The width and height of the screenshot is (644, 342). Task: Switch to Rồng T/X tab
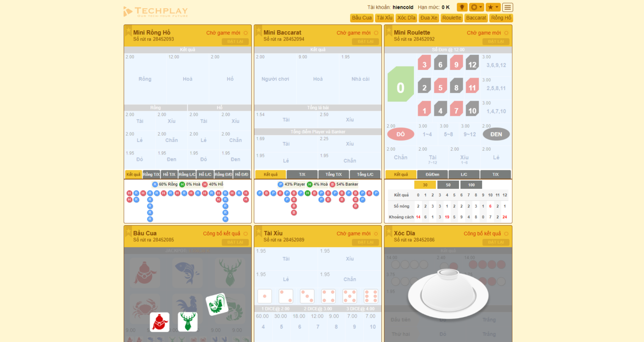pyautogui.click(x=151, y=175)
